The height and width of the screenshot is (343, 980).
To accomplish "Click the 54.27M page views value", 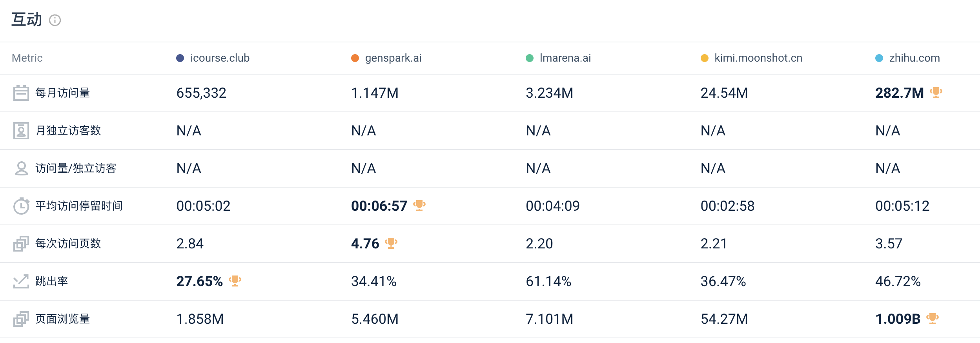I will [724, 319].
